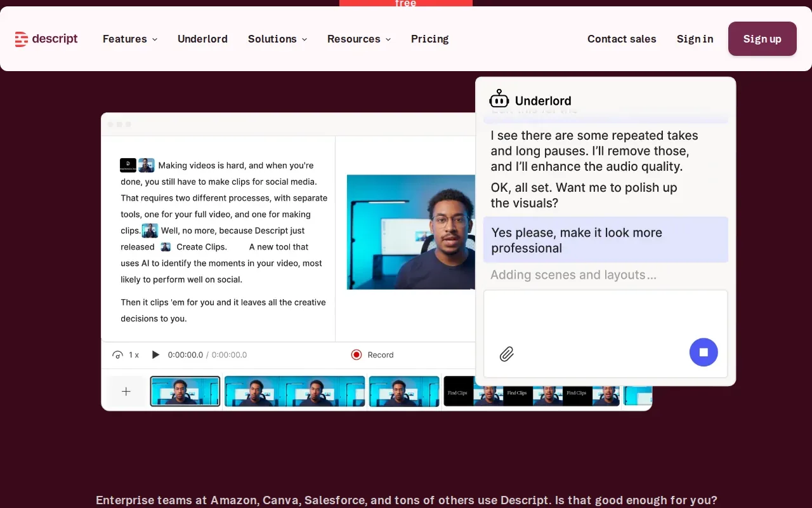Click 'Then it clips 'em for you' paragraph
The height and width of the screenshot is (508, 812).
pyautogui.click(x=223, y=311)
